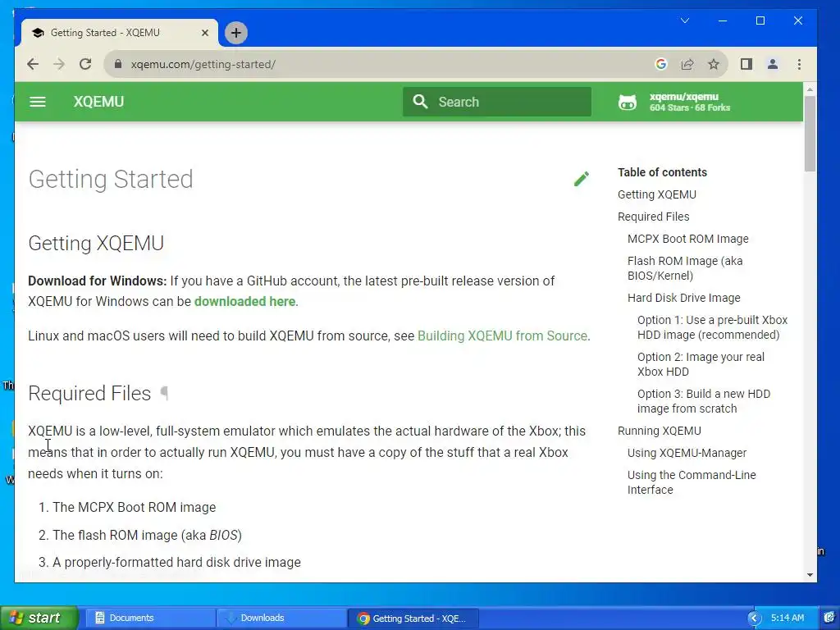840x630 pixels.
Task: Click 'The MCPX Boot ROM image' list item
Action: tap(134, 507)
